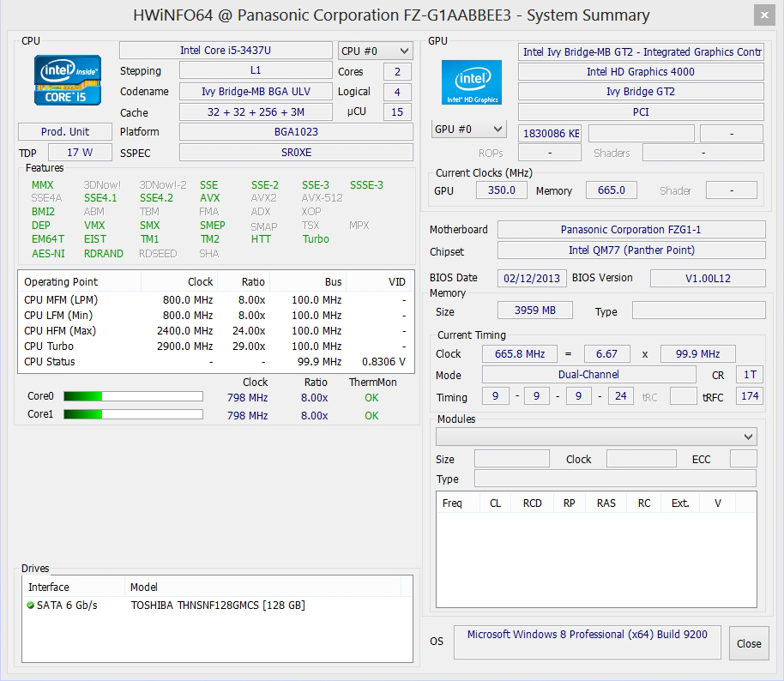Click the Intel Core i5-3437U name field
The height and width of the screenshot is (681, 784).
(225, 51)
